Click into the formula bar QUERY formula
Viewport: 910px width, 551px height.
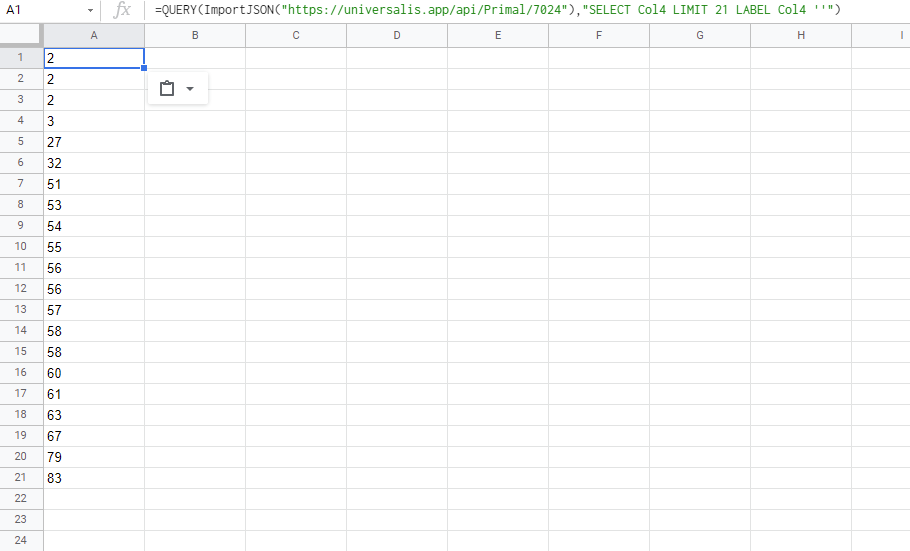click(497, 10)
